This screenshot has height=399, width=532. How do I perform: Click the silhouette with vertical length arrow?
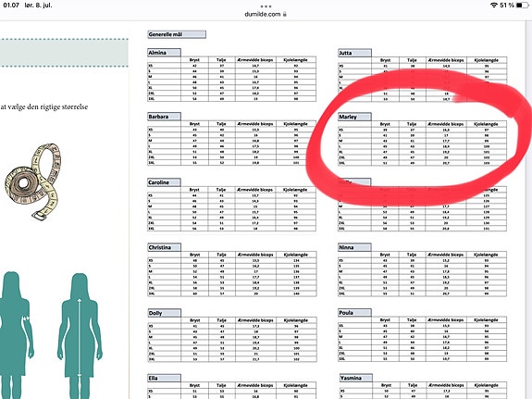[x=80, y=335]
